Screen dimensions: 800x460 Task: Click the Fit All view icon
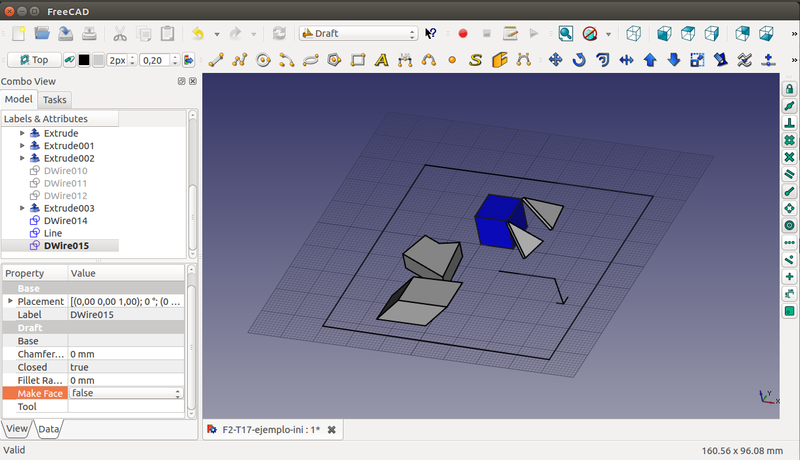[566, 33]
